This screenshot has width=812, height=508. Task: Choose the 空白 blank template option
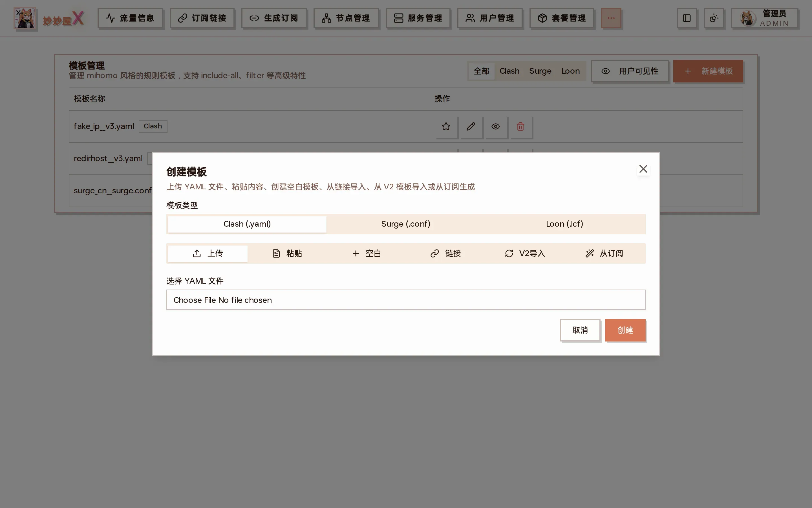click(x=367, y=253)
